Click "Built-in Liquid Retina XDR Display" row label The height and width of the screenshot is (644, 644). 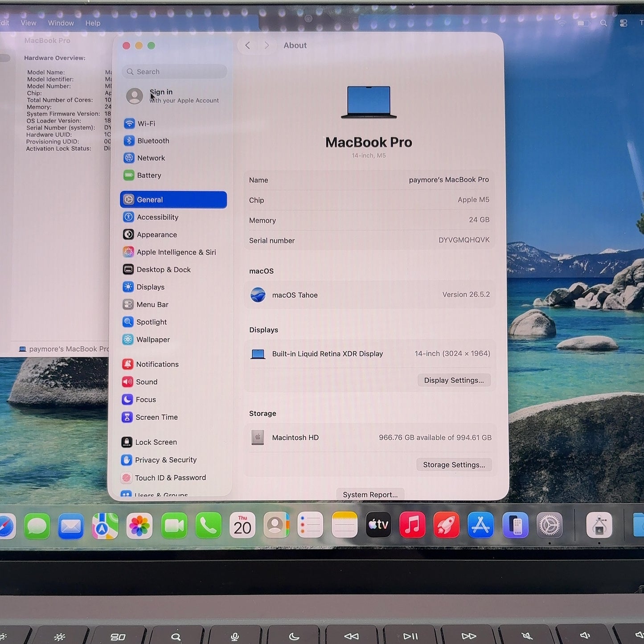[328, 354]
